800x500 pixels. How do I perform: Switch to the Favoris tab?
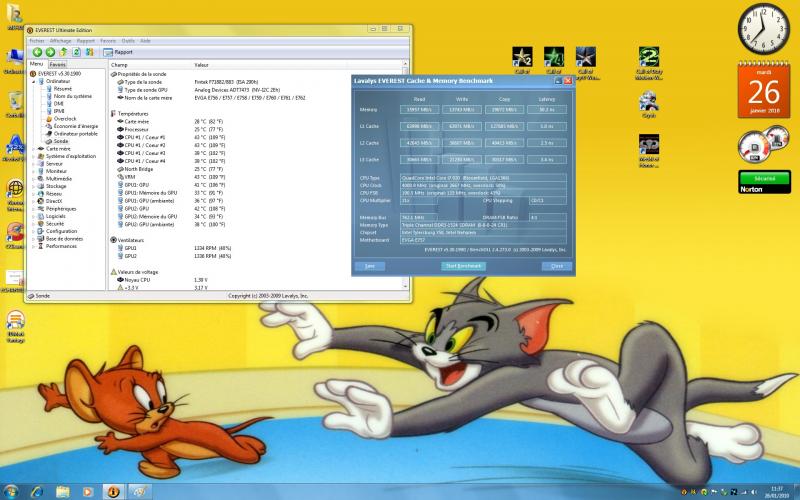pos(58,65)
